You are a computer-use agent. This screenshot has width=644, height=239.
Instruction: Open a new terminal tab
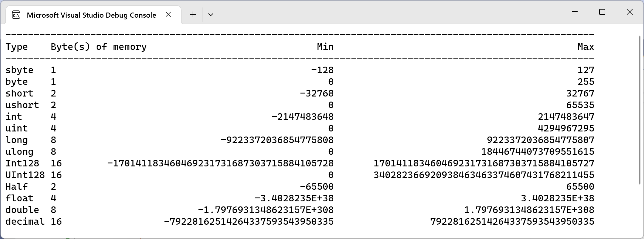pyautogui.click(x=193, y=15)
